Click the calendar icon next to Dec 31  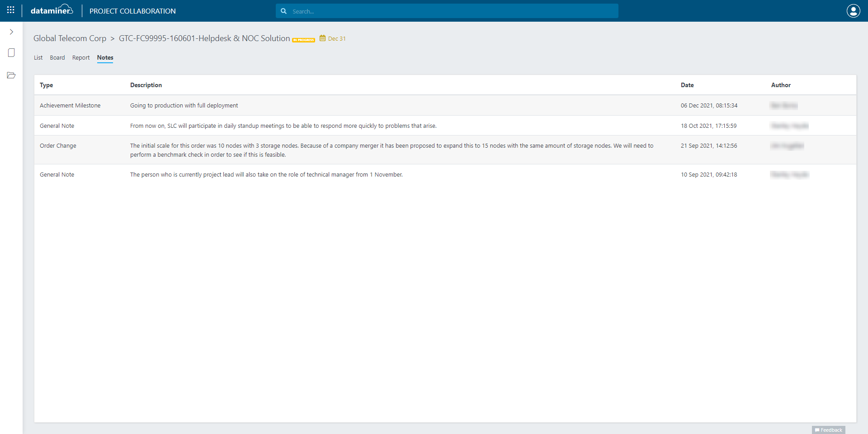(322, 38)
